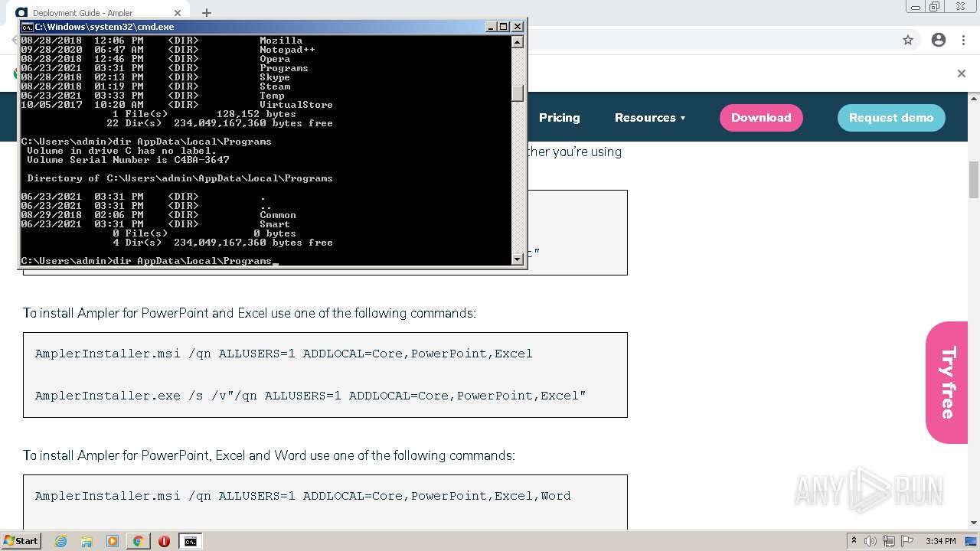
Task: Click the Start button
Action: [21, 541]
